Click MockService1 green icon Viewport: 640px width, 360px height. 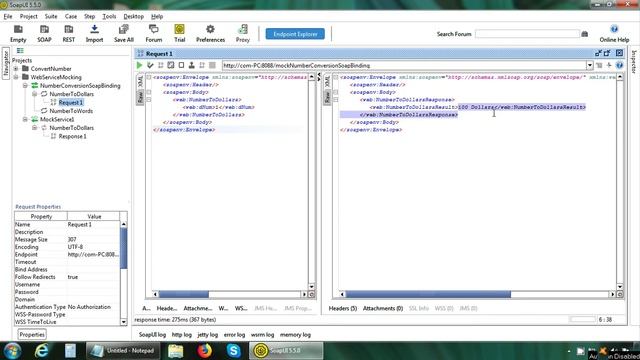[x=35, y=120]
